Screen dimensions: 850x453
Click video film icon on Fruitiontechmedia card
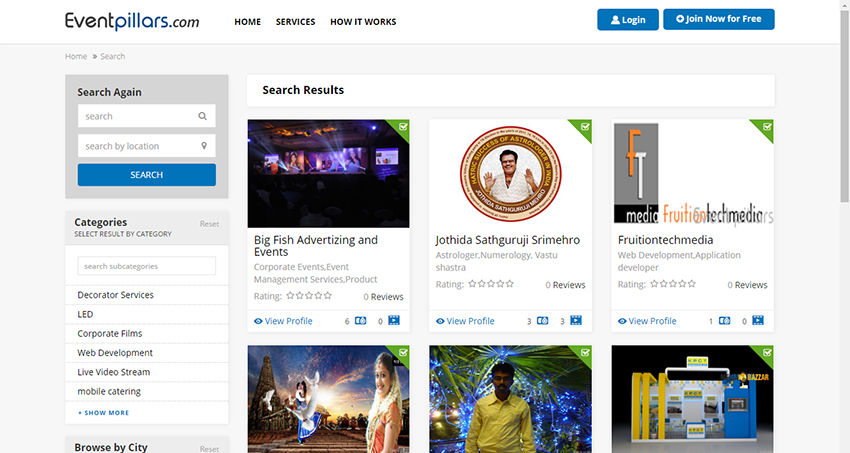(x=758, y=321)
